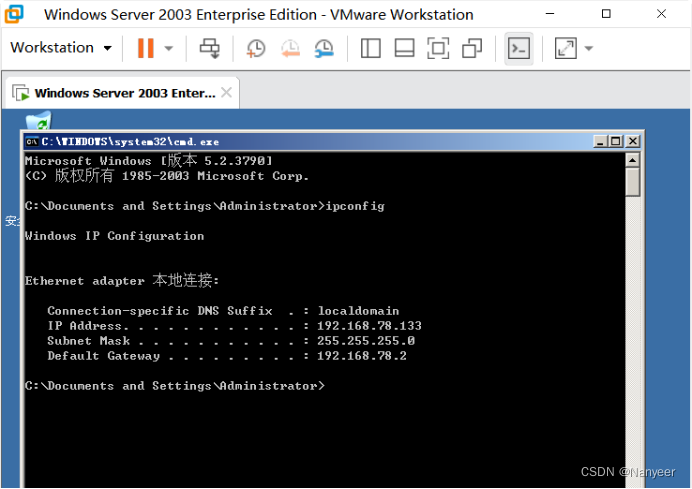This screenshot has height=489, width=692.
Task: Click the Windows IP Configuration line
Action: (x=114, y=236)
